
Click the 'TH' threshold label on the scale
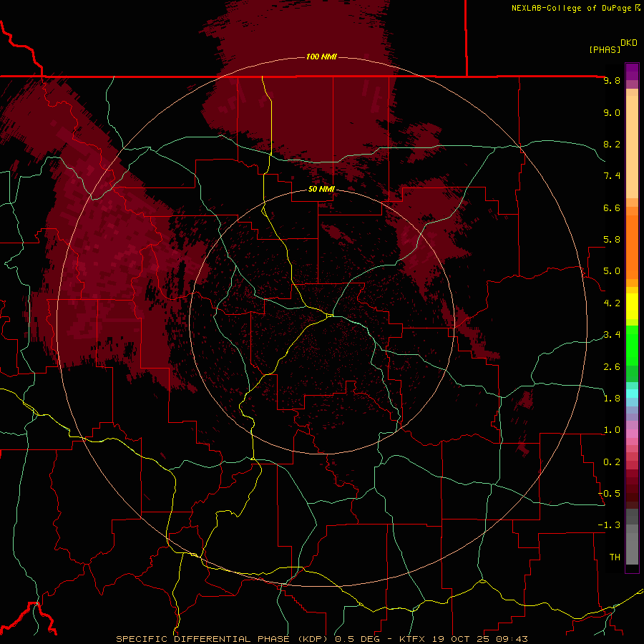pos(615,557)
